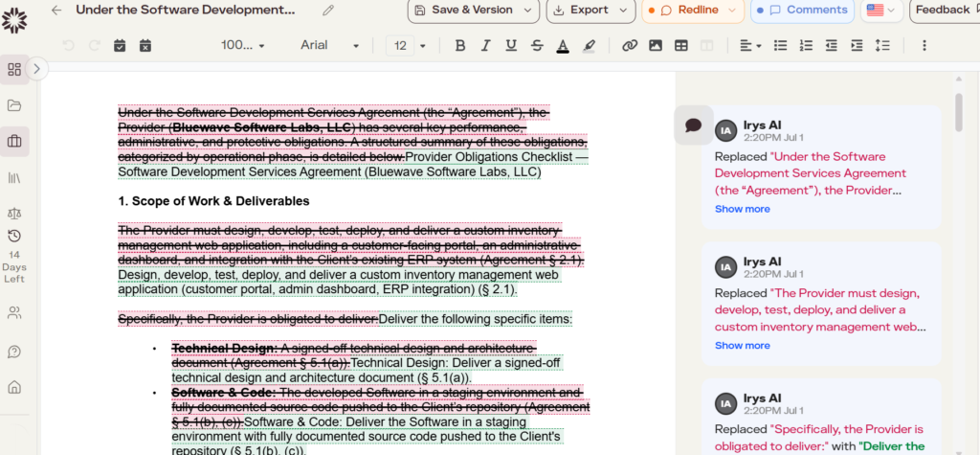
Task: Click the Feedback button
Action: coord(945,10)
